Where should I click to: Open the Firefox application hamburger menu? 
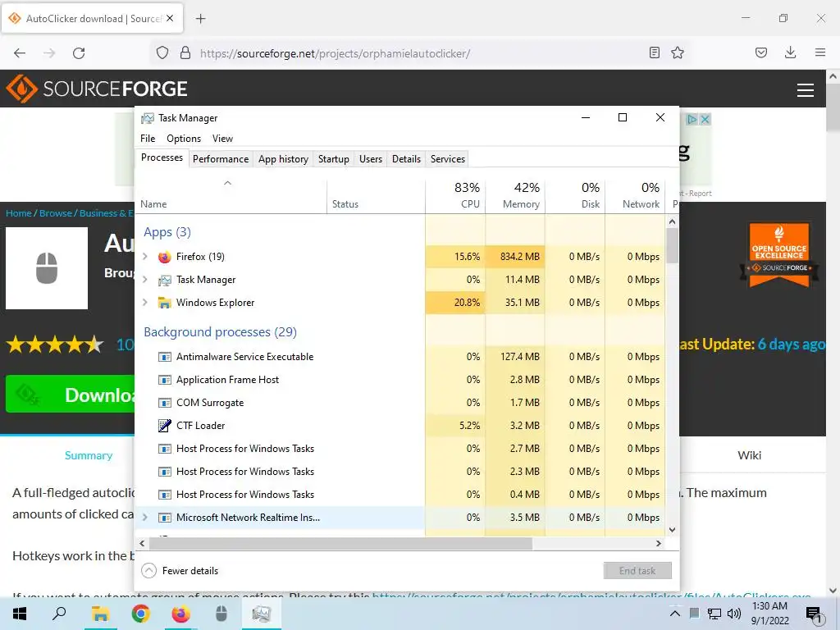(820, 52)
